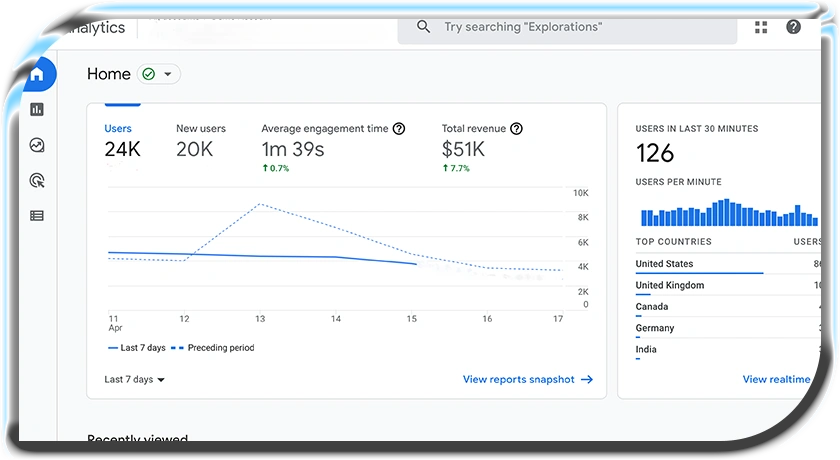The width and height of the screenshot is (840, 460).
Task: Expand the Home status dropdown
Action: click(x=159, y=74)
